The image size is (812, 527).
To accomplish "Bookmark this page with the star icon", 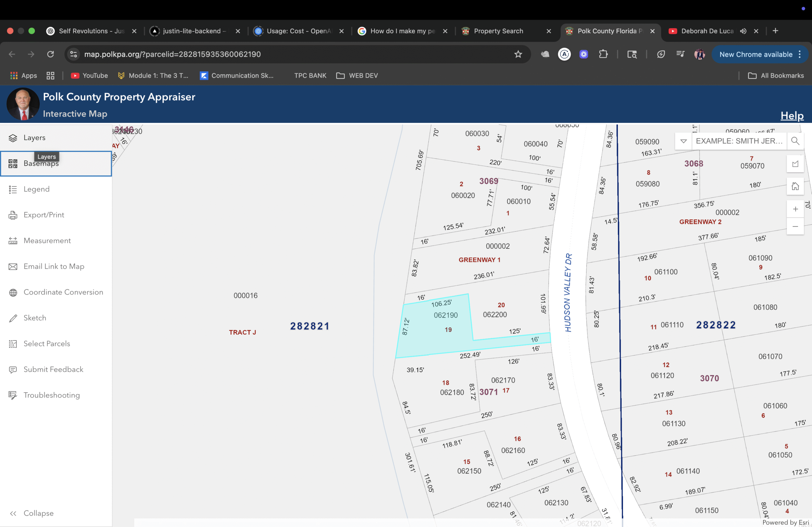I will [518, 54].
